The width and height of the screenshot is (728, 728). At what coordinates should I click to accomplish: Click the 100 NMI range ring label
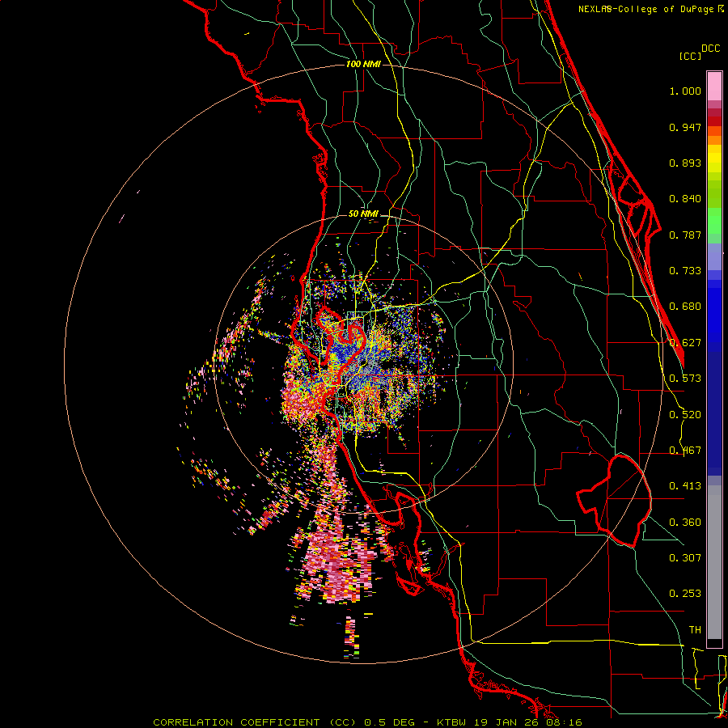point(363,64)
